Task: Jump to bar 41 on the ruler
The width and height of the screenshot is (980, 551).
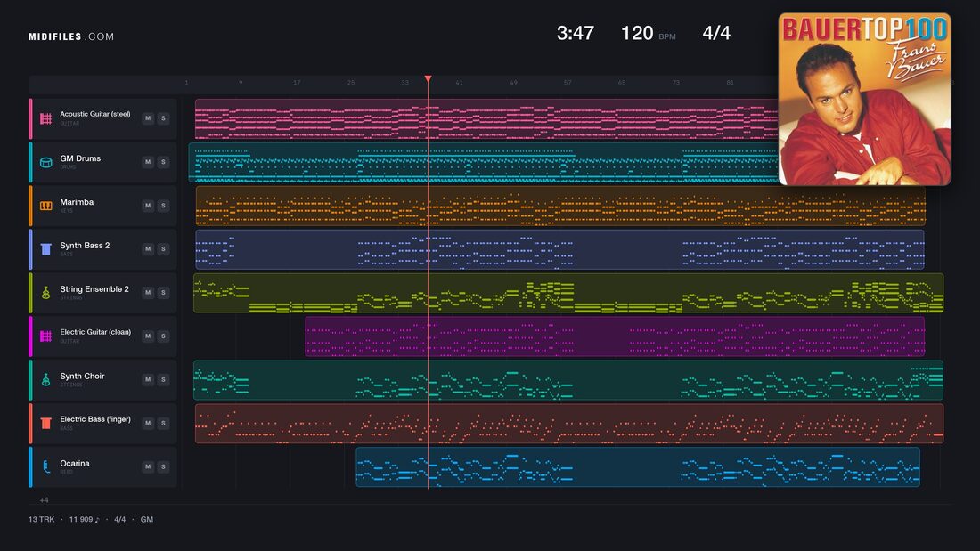Action: click(x=459, y=83)
